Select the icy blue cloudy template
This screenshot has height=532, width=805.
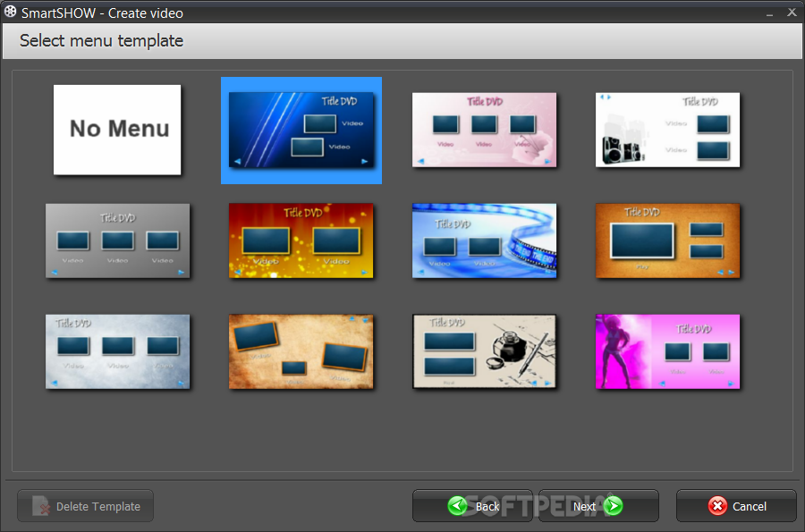[x=117, y=351]
